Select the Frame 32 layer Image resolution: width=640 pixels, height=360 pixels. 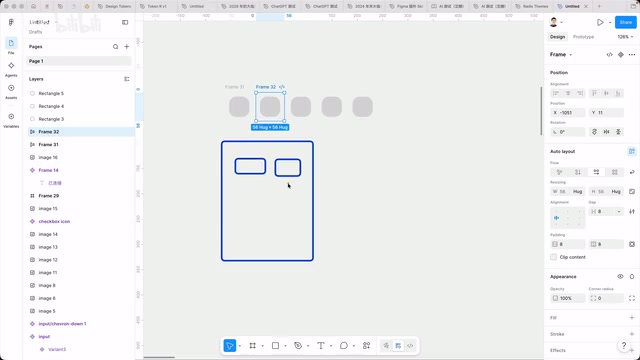pos(79,132)
